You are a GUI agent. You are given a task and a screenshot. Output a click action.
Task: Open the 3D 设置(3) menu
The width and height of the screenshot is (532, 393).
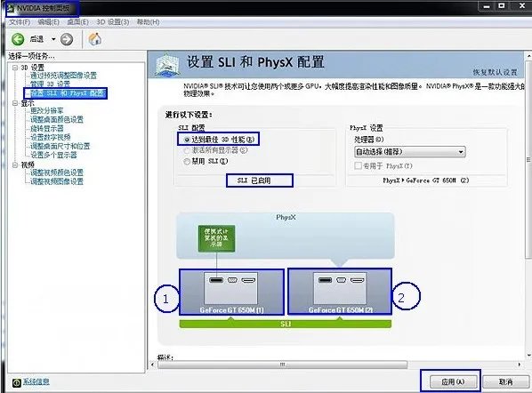coord(113,22)
